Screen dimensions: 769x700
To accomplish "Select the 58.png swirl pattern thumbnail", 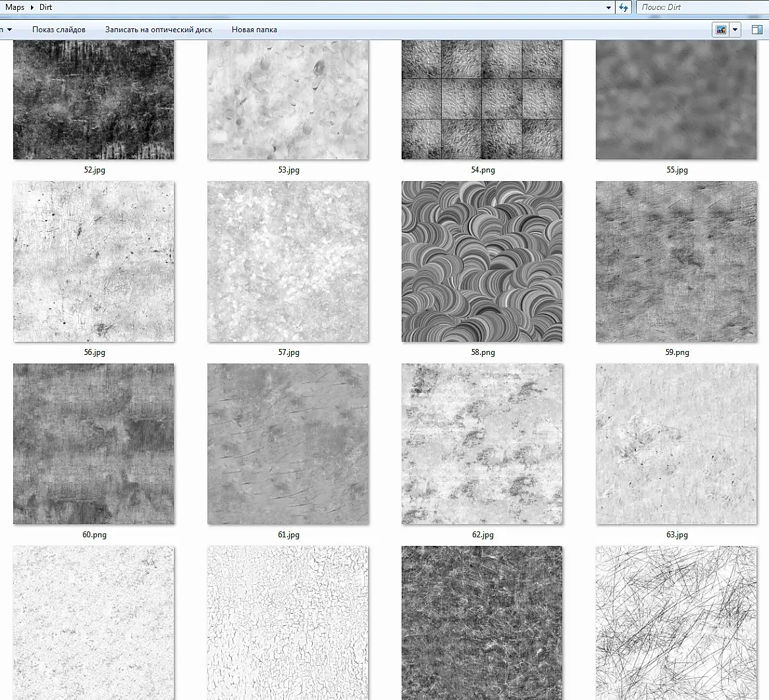I will (482, 261).
